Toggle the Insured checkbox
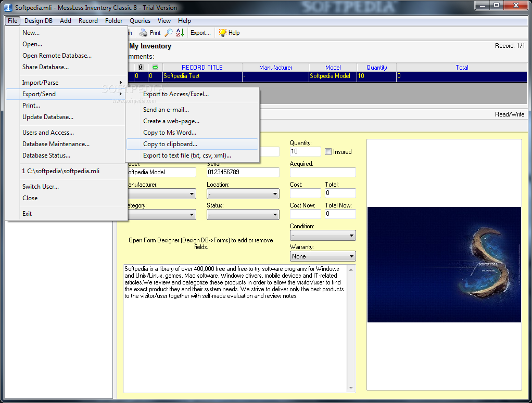This screenshot has height=403, width=532. 328,152
